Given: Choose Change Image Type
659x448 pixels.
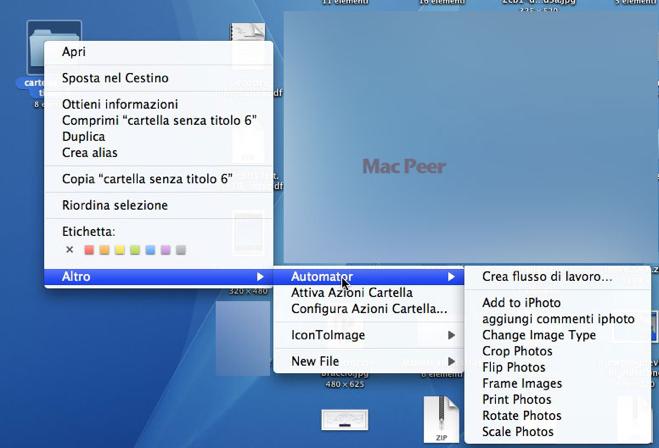Looking at the screenshot, I should (x=558, y=335).
